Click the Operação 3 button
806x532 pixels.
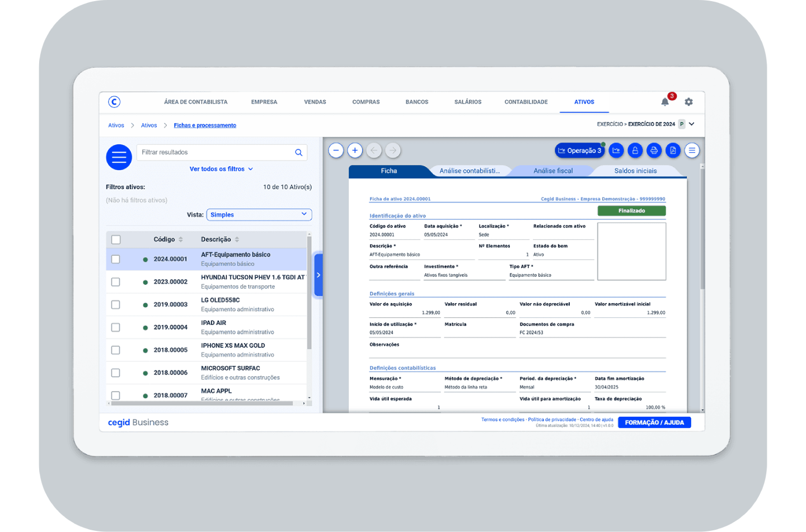579,150
